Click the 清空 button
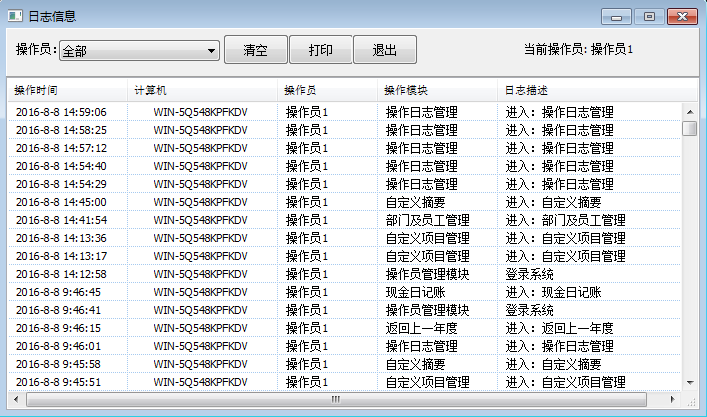 [x=255, y=50]
